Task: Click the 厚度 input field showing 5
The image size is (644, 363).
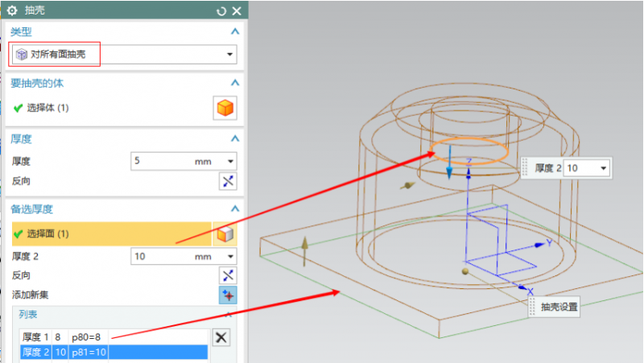Action: (x=161, y=161)
